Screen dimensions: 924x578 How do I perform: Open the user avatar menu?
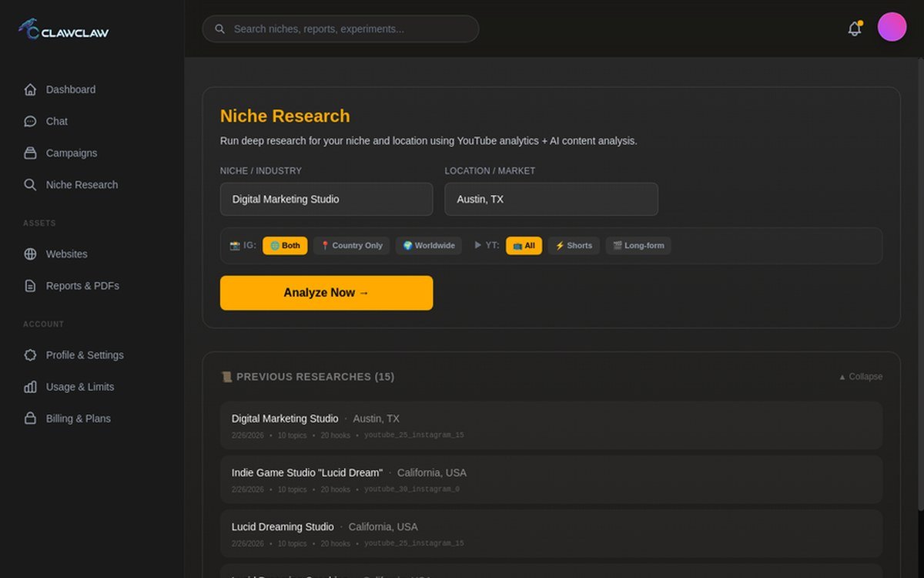[892, 27]
